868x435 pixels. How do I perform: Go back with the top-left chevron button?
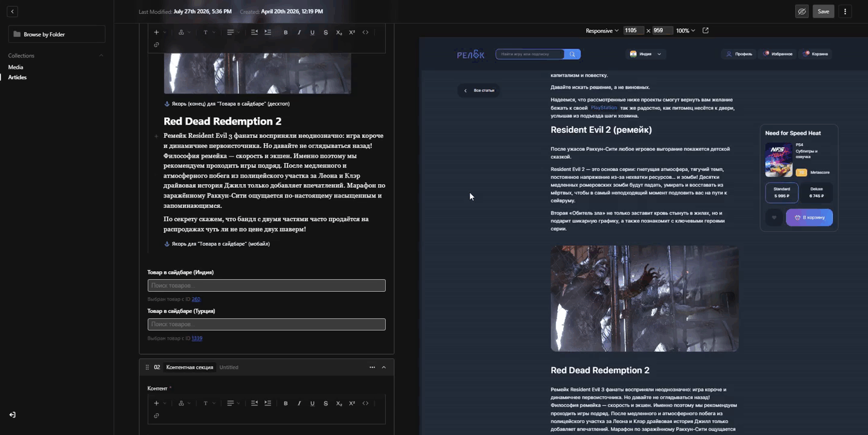point(12,11)
